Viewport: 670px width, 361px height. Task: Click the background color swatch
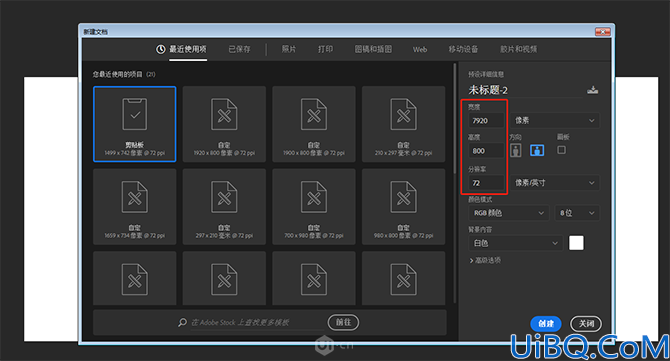(x=576, y=243)
